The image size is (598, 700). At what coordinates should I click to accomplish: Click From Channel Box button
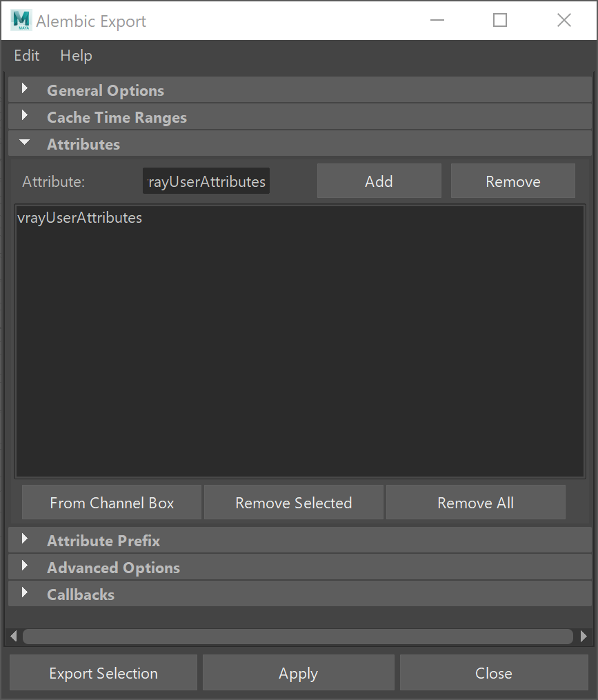(112, 502)
